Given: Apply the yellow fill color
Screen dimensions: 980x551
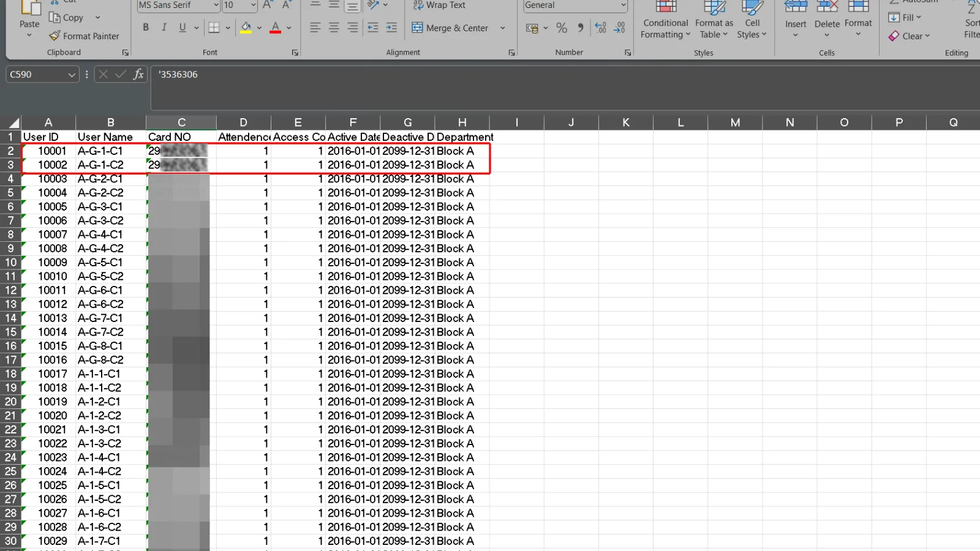Looking at the screenshot, I should tap(246, 28).
